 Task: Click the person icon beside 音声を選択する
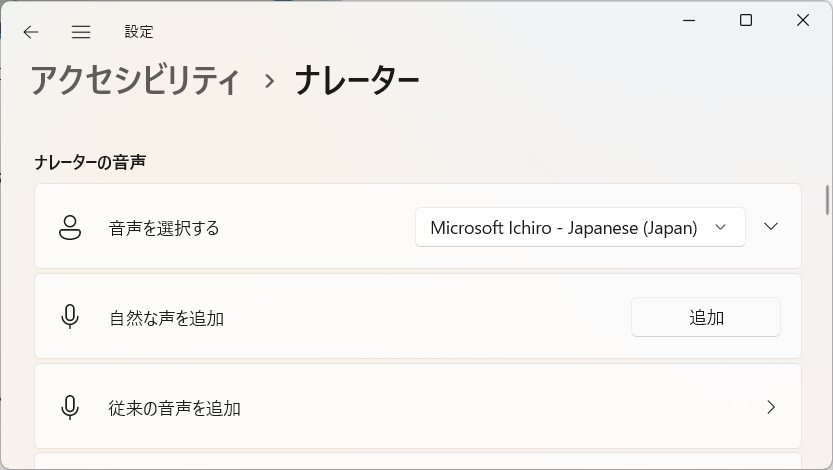click(x=70, y=228)
